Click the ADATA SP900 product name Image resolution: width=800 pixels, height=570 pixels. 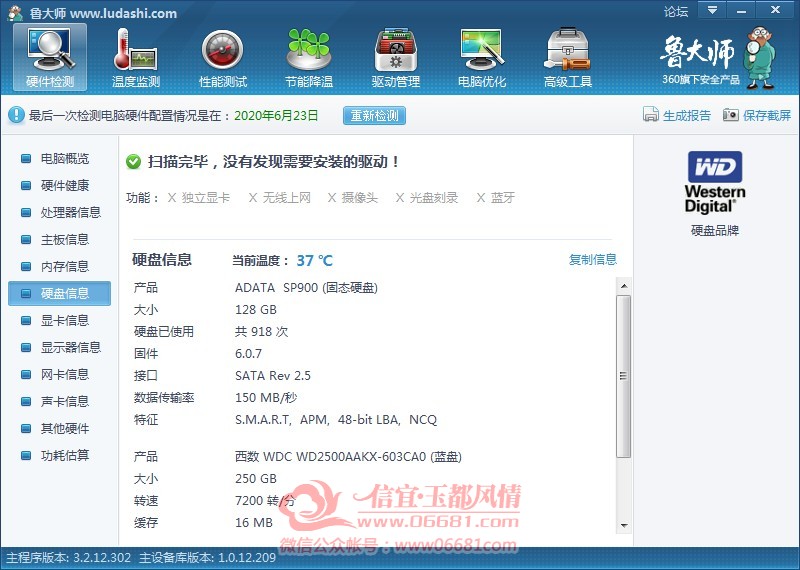[x=306, y=288]
